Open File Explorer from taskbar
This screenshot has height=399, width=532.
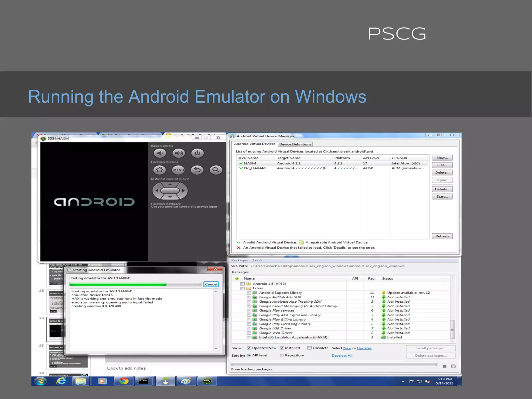(x=81, y=381)
